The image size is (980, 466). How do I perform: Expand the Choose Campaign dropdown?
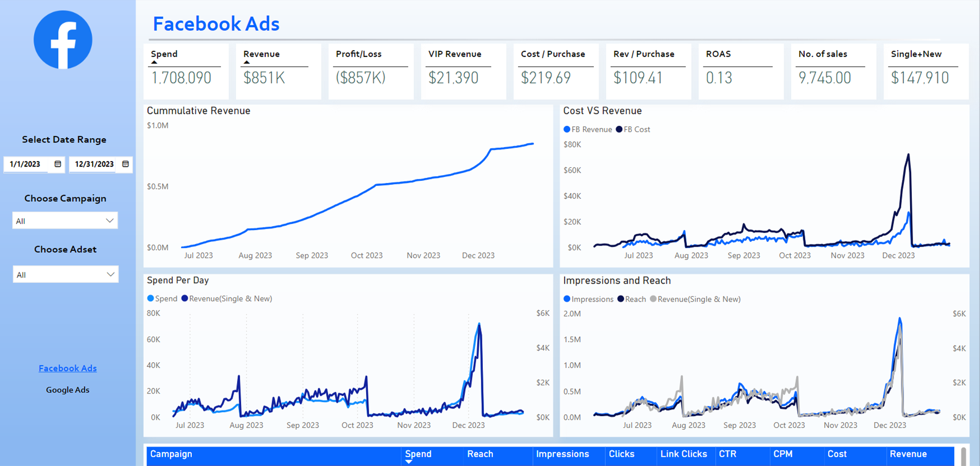pos(65,221)
